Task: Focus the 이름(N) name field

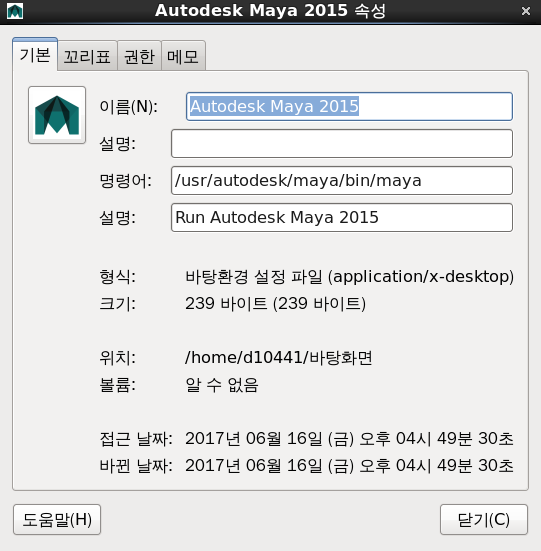Action: click(x=349, y=106)
